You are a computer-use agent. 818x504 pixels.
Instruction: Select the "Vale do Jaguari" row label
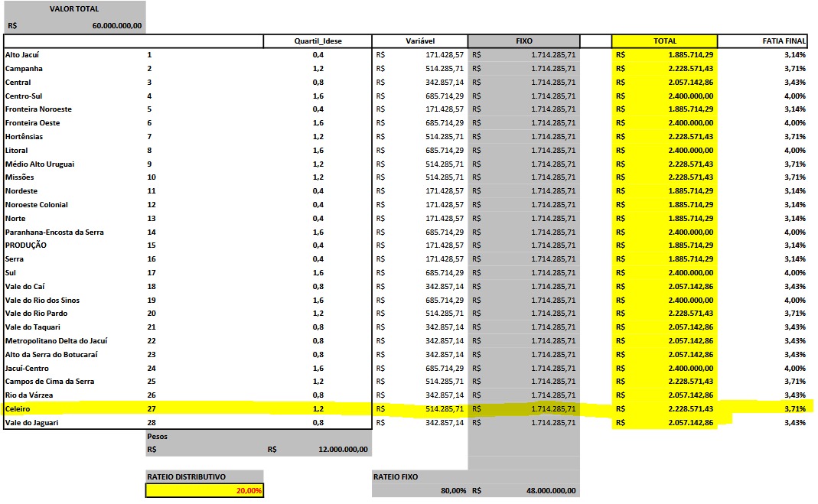31,423
